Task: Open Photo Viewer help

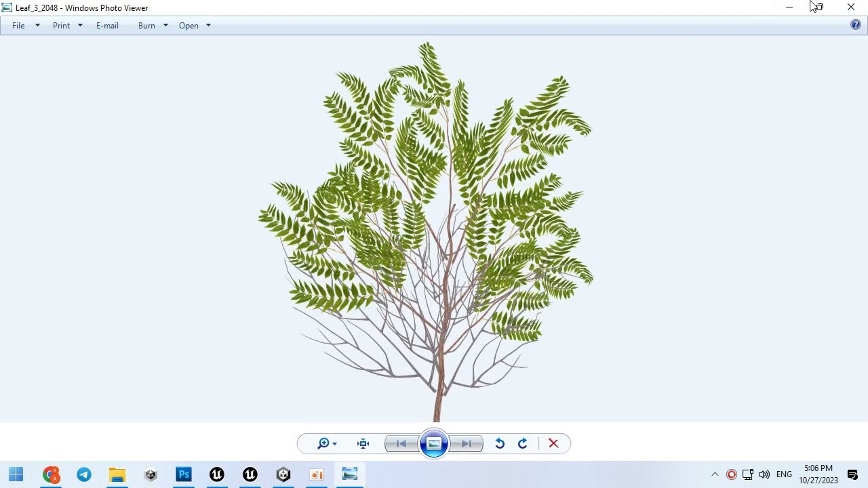Action: [856, 24]
